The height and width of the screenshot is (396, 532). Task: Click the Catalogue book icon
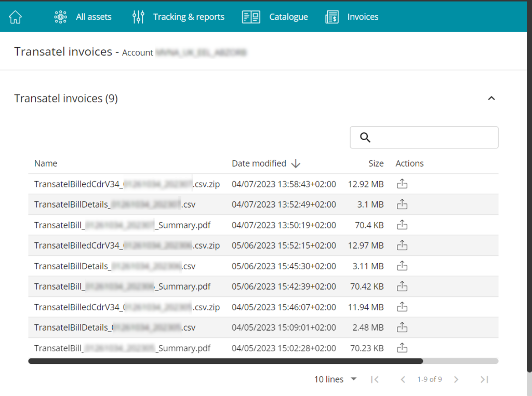(251, 16)
